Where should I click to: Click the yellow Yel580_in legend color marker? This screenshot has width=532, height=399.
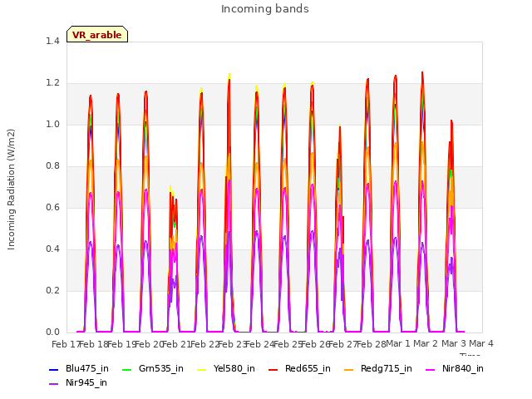(x=201, y=369)
